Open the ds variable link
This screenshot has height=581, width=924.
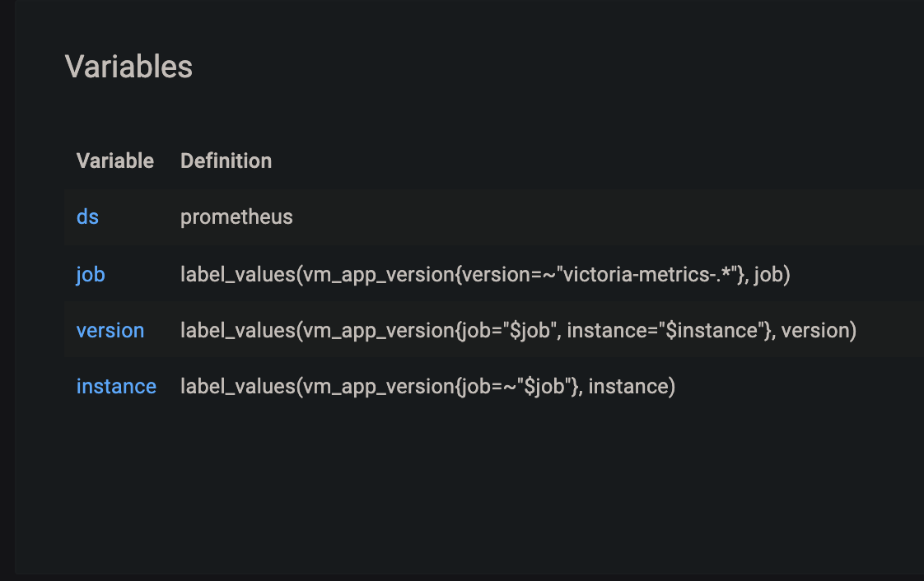click(x=87, y=216)
